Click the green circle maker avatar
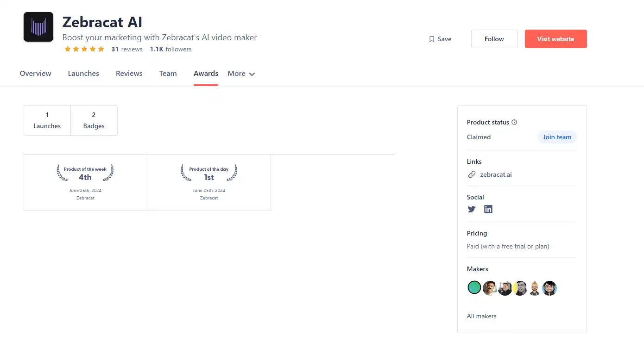This screenshot has height=341, width=644. (474, 288)
